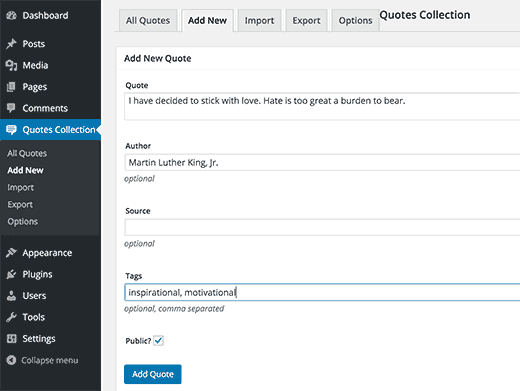Viewport: 520px width, 391px height.
Task: Click the Add Quote button
Action: [x=153, y=374]
